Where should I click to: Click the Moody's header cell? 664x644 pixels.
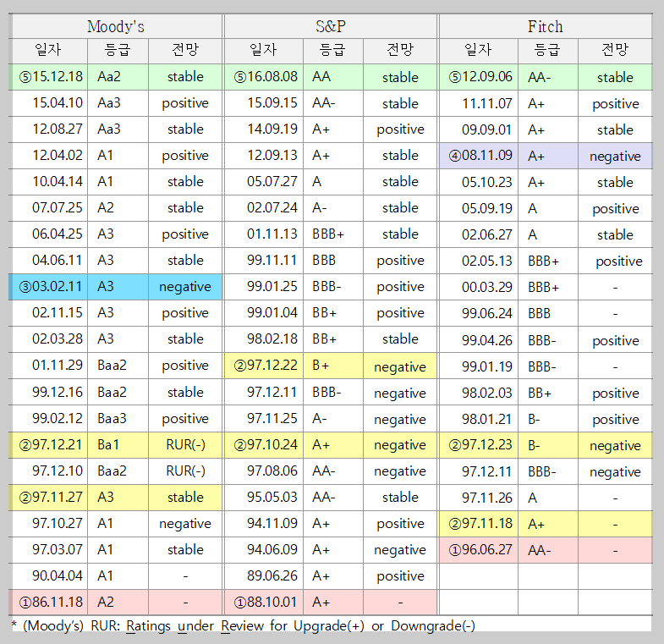116,26
